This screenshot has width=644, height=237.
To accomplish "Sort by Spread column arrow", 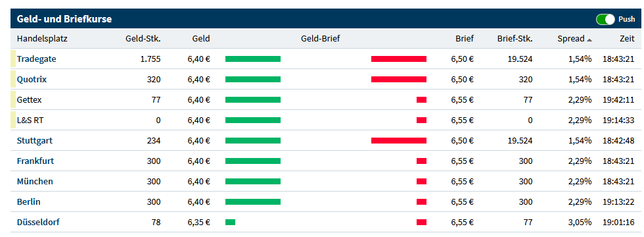I will pyautogui.click(x=589, y=40).
